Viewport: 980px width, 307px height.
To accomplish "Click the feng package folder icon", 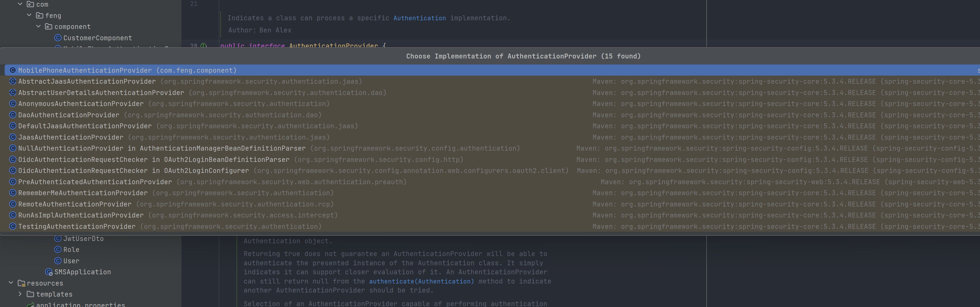I will (40, 15).
